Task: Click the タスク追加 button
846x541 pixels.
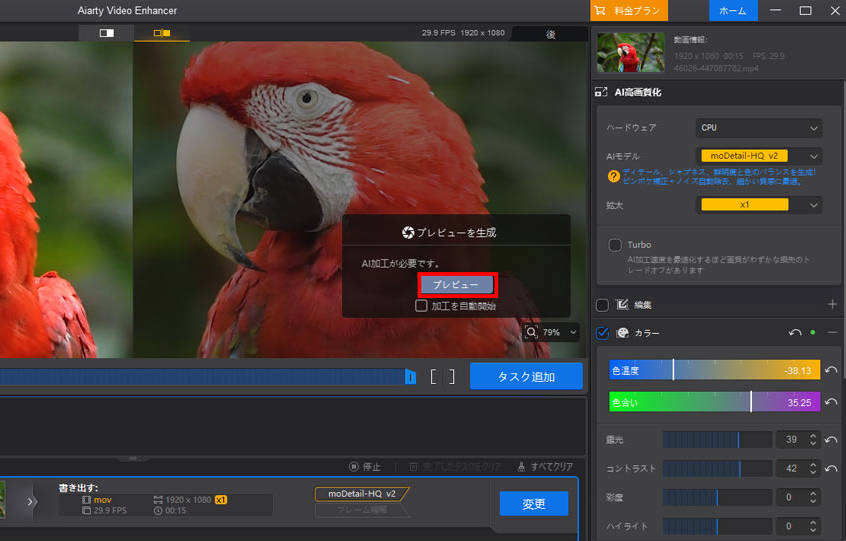Action: tap(526, 376)
